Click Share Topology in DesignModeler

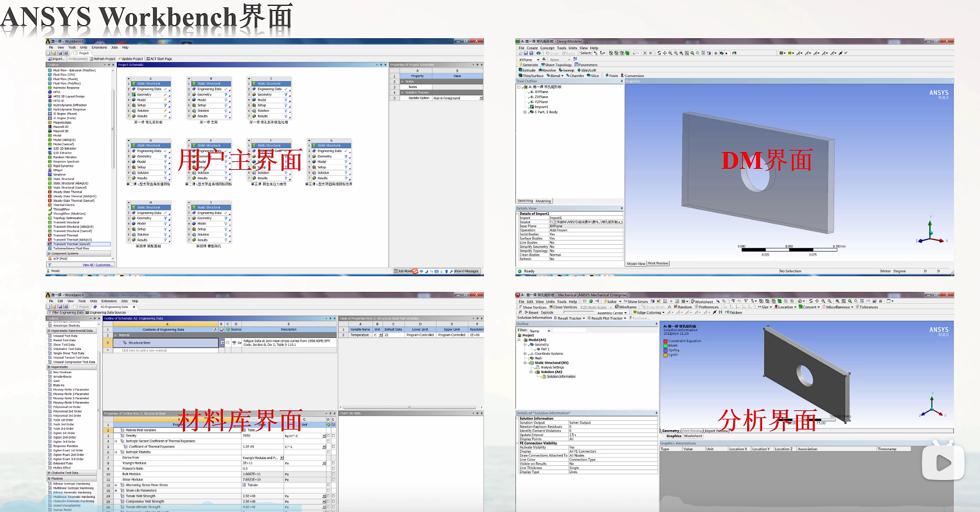coord(556,65)
